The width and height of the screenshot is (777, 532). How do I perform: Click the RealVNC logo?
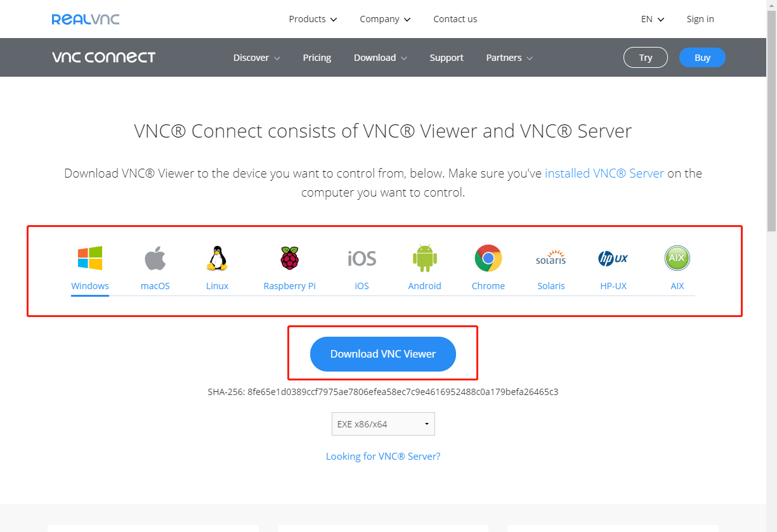point(85,18)
